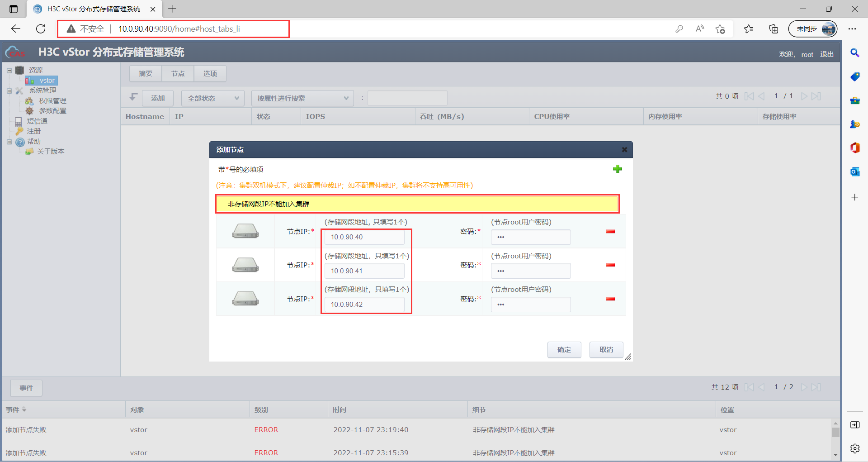868x462 pixels.
Task: Open 注册 in the sidebar tree
Action: (x=33, y=131)
